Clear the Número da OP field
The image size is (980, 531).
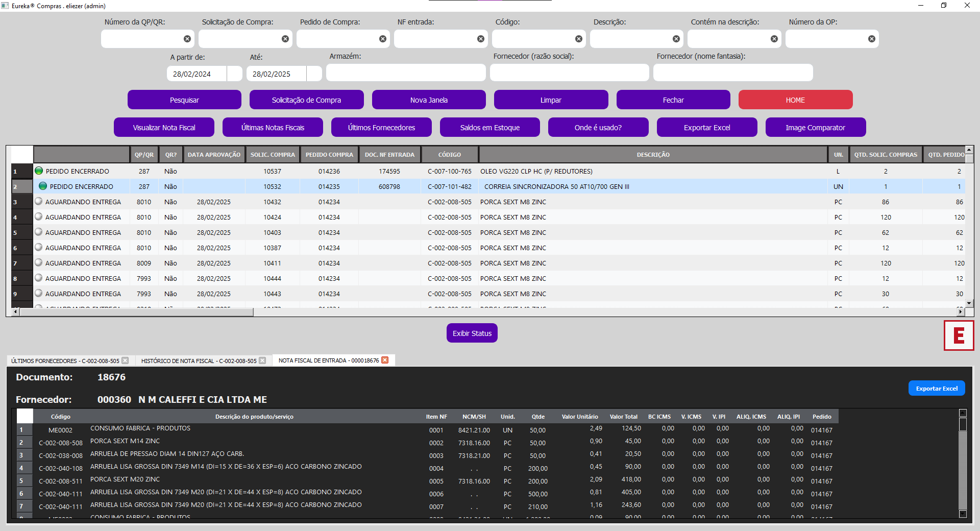[872, 39]
